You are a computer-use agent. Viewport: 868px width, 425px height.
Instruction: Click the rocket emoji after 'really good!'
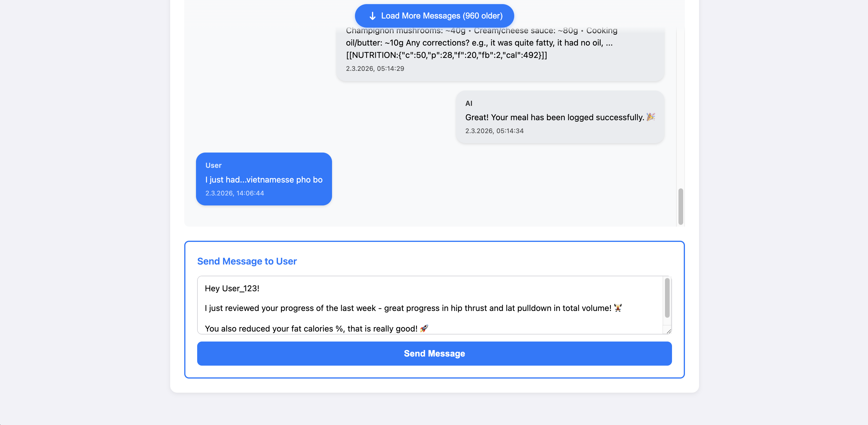(424, 329)
